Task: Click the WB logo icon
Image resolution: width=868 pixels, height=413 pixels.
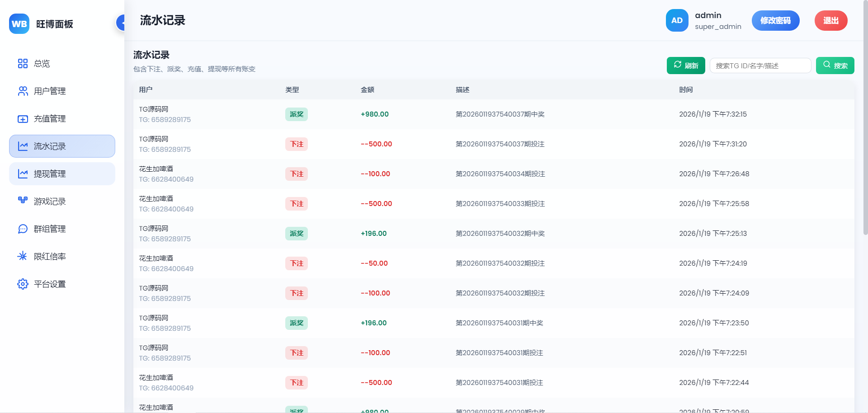Action: pyautogui.click(x=19, y=24)
